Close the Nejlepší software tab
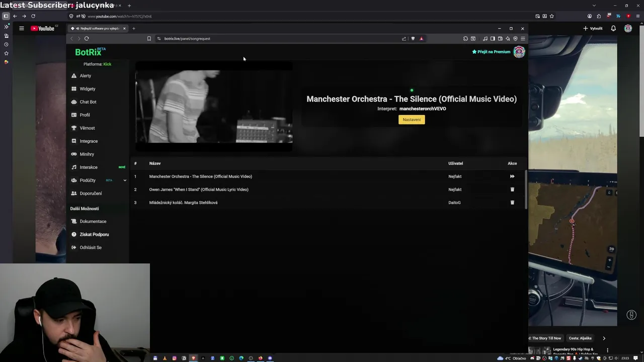The image size is (644, 362). point(124,29)
